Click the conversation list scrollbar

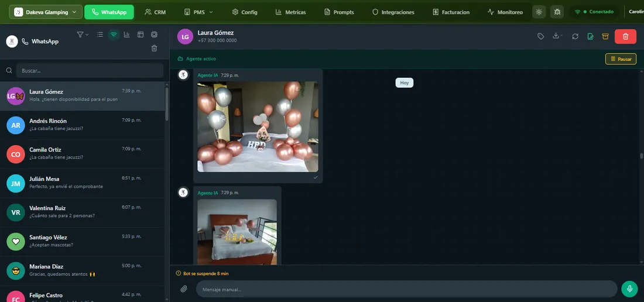(x=167, y=104)
